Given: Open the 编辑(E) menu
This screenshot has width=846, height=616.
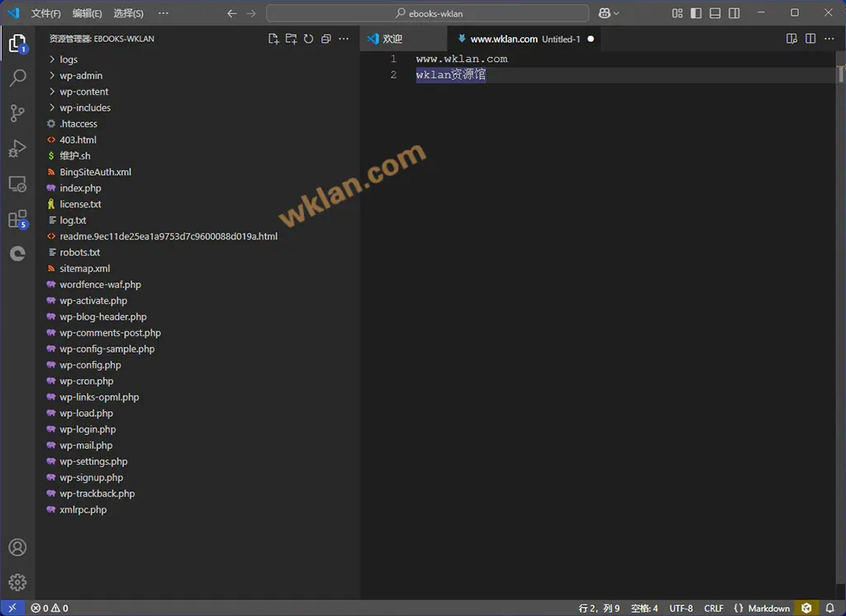Looking at the screenshot, I should [88, 13].
